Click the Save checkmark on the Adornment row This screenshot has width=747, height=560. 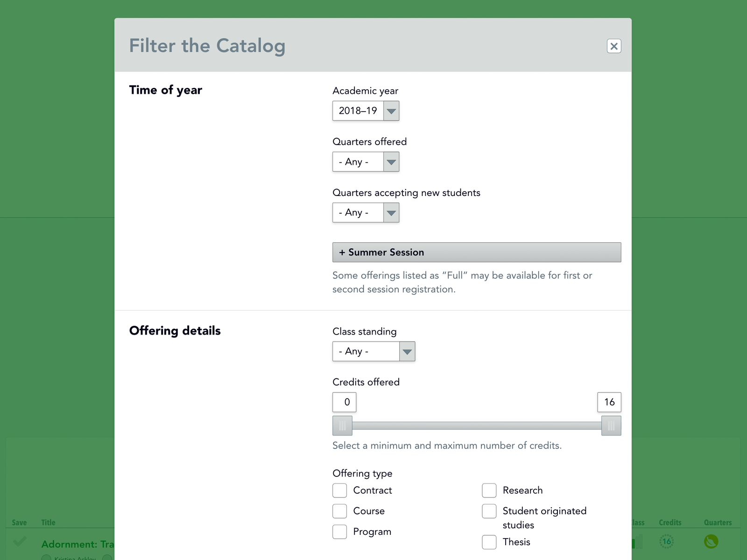tap(20, 542)
